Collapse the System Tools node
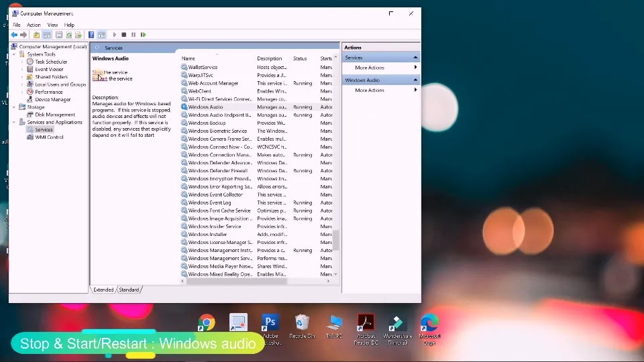644x362 pixels. [14, 54]
